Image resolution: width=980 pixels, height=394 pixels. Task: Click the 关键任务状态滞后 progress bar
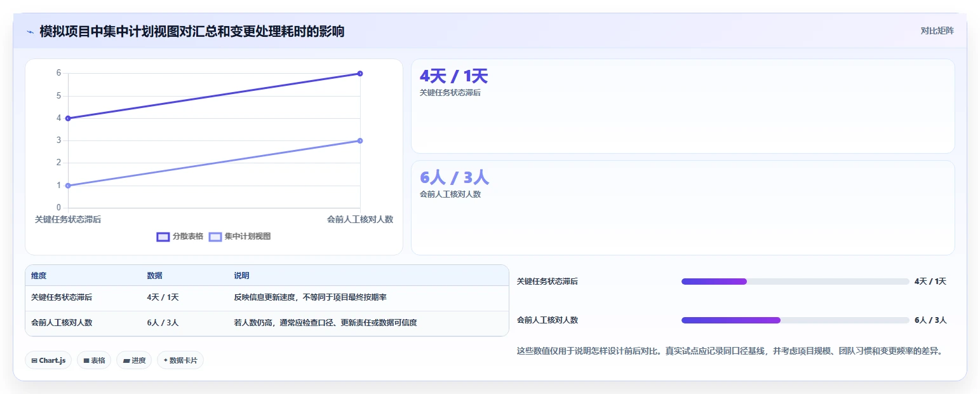pyautogui.click(x=795, y=282)
